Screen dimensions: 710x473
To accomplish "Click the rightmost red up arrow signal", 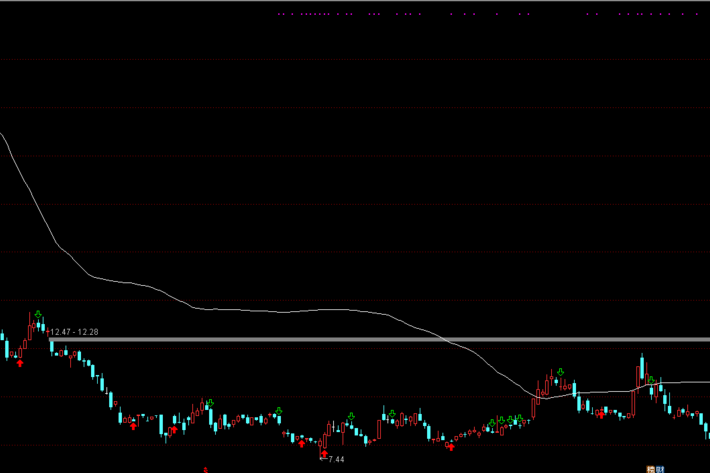I will tap(599, 413).
